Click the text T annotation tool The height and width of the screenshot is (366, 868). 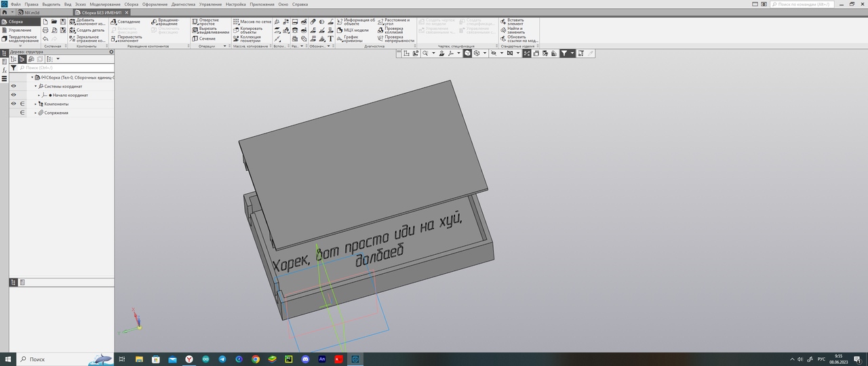pyautogui.click(x=330, y=39)
